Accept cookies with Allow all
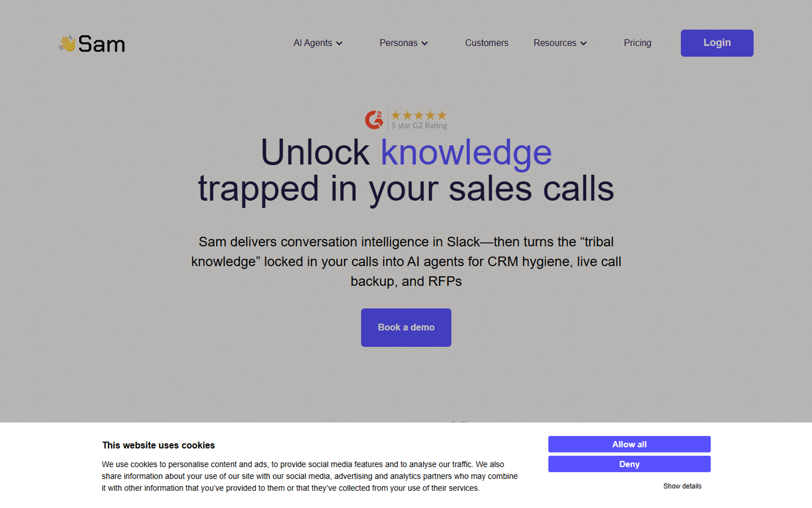 point(629,444)
